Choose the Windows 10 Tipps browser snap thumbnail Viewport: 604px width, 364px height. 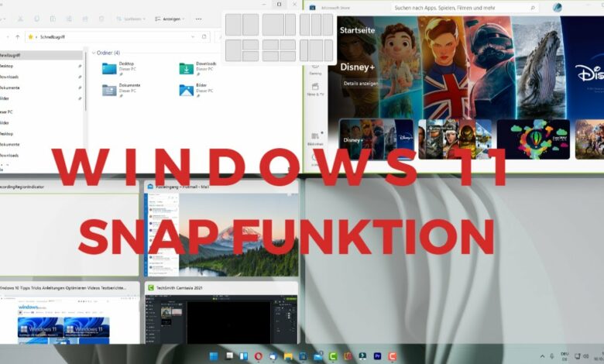coord(70,314)
